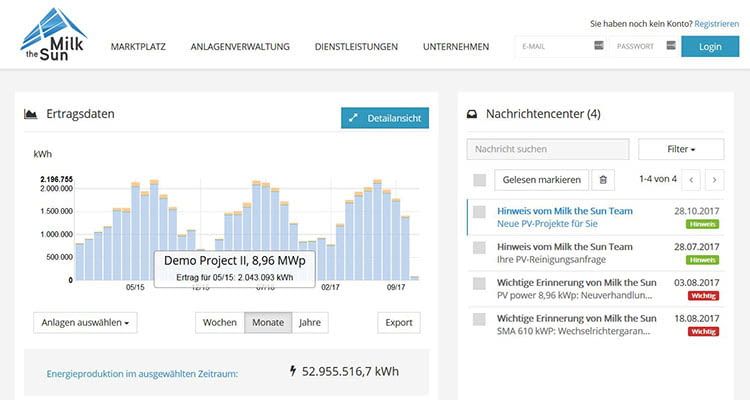Click the Ertragsdaten chart icon
This screenshot has height=400, width=750.
(x=31, y=114)
